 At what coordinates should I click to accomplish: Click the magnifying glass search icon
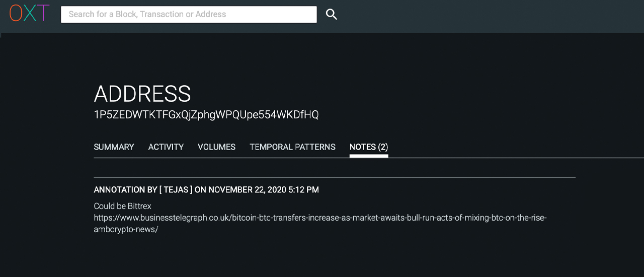(x=331, y=14)
